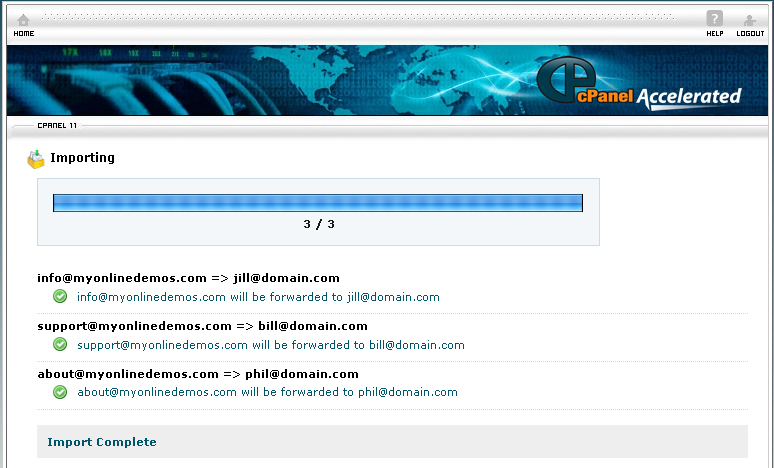Screen dimensions: 774x468
Task: Click the HOME text label
Action: click(24, 34)
